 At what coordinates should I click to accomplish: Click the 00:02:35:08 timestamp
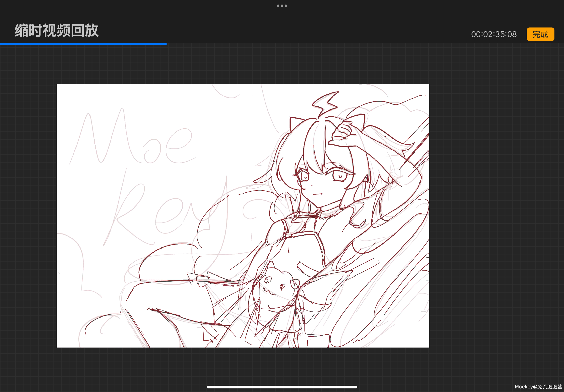coord(493,34)
